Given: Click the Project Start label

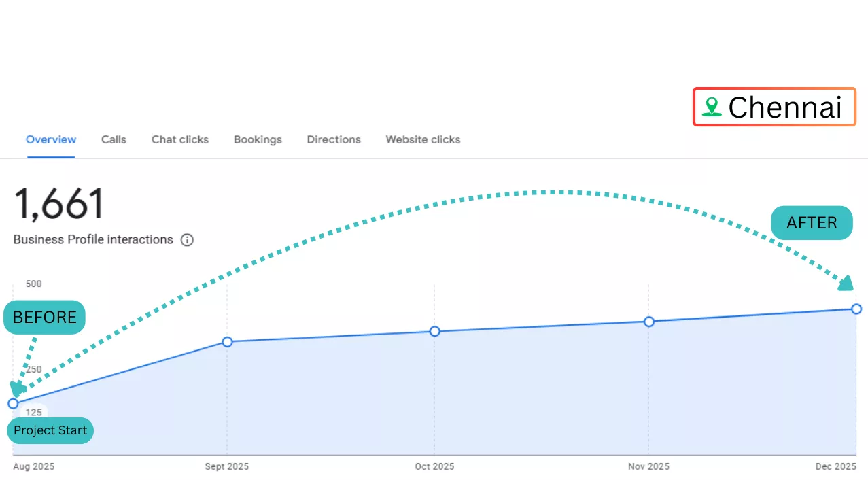Looking at the screenshot, I should [x=50, y=430].
